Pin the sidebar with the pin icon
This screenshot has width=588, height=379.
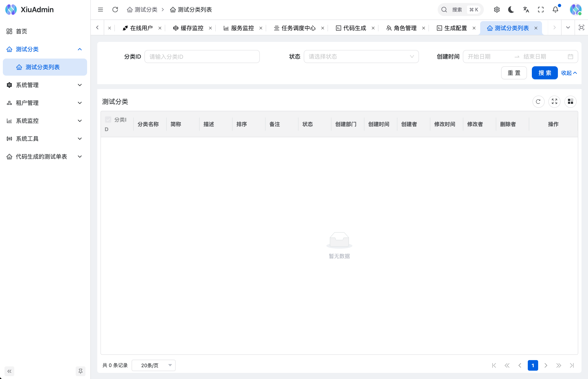click(x=81, y=371)
